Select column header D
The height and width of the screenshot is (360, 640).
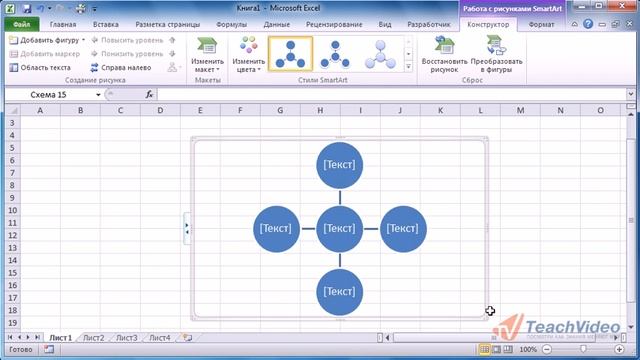coord(160,110)
